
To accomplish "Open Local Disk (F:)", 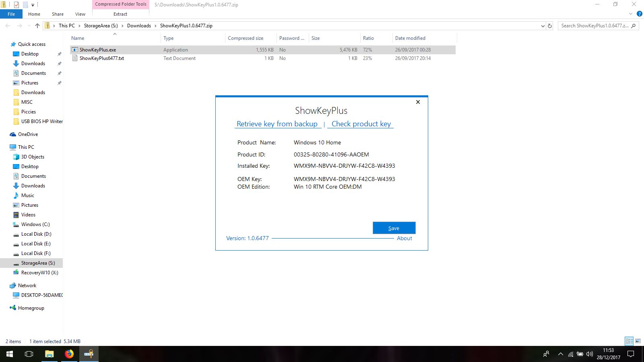I will 36,253.
